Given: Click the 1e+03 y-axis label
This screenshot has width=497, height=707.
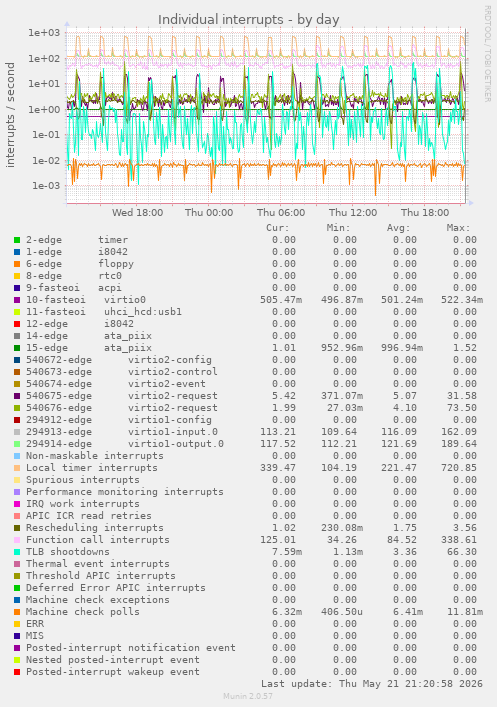Looking at the screenshot, I should pos(44,33).
